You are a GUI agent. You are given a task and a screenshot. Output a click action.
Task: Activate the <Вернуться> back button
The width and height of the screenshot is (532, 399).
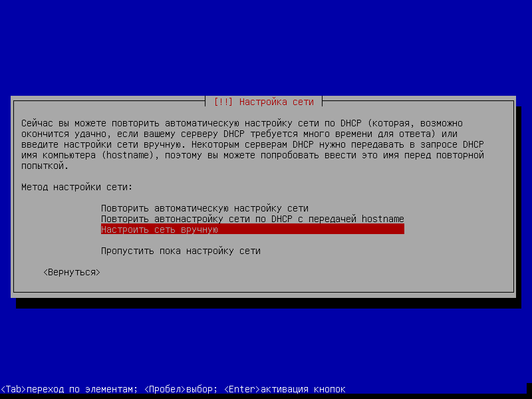tap(72, 273)
